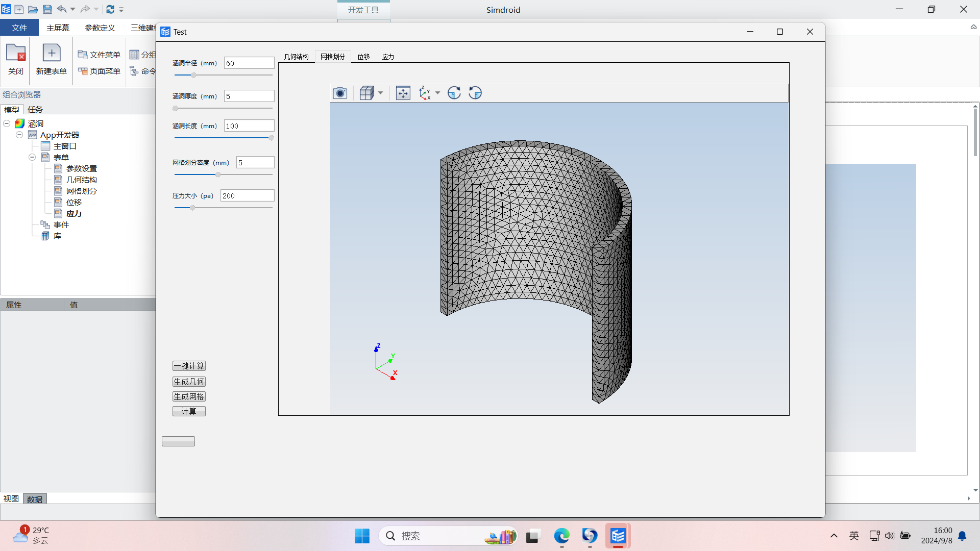
Task: Click the 网格划分密度 slider handle
Action: point(218,174)
